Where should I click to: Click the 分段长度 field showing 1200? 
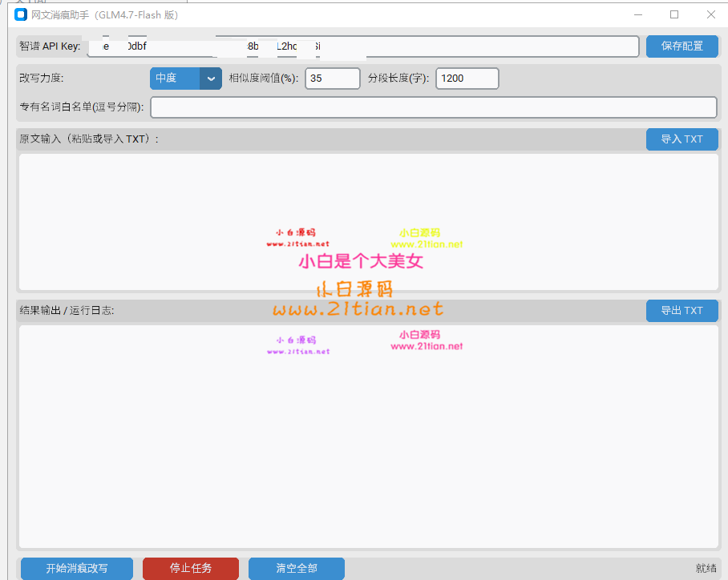[467, 79]
